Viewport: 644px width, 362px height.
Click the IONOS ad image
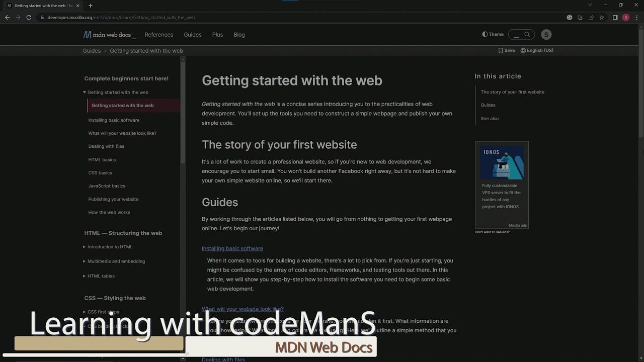pos(502,162)
